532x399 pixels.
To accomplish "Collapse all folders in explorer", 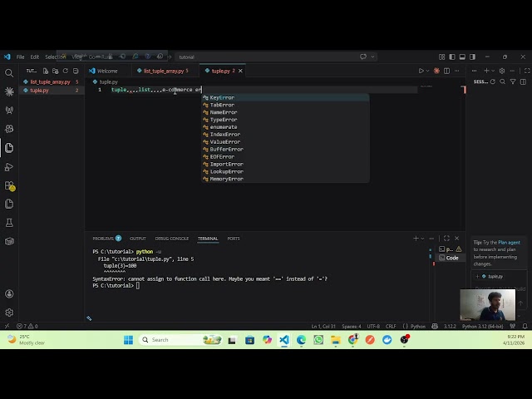I will (76, 71).
